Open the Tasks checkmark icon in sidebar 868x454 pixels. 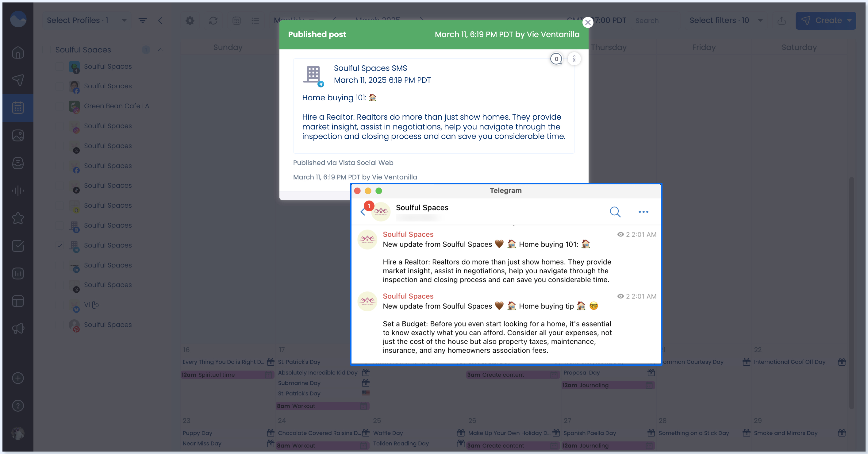tap(18, 246)
